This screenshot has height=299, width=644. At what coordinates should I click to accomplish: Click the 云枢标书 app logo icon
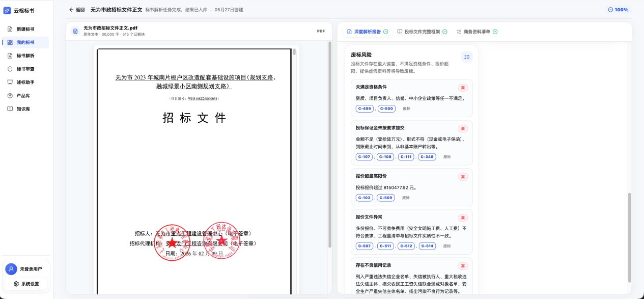[7, 10]
